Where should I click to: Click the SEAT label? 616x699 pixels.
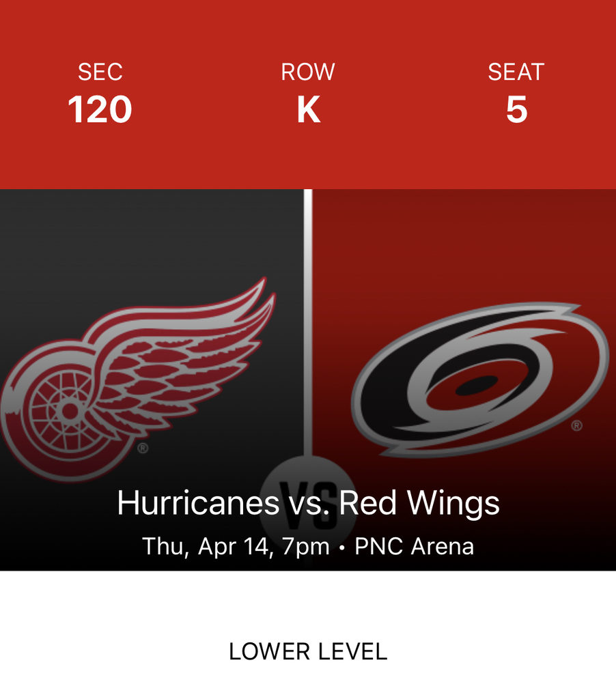(516, 72)
